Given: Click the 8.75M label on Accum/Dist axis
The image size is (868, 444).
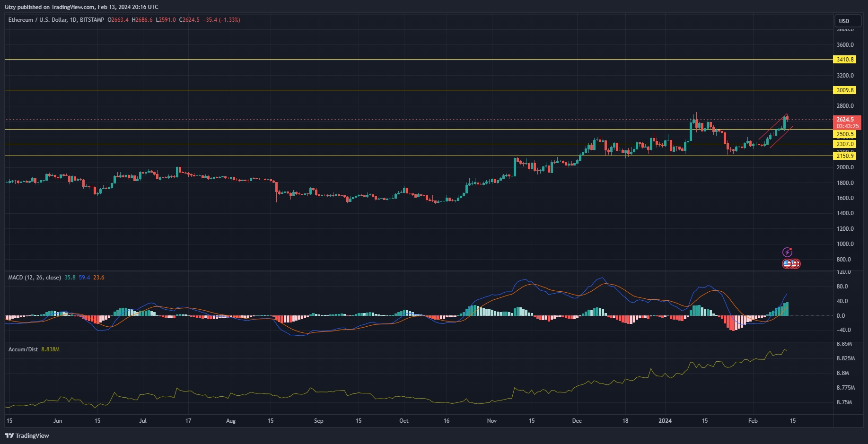Looking at the screenshot, I should coord(844,402).
